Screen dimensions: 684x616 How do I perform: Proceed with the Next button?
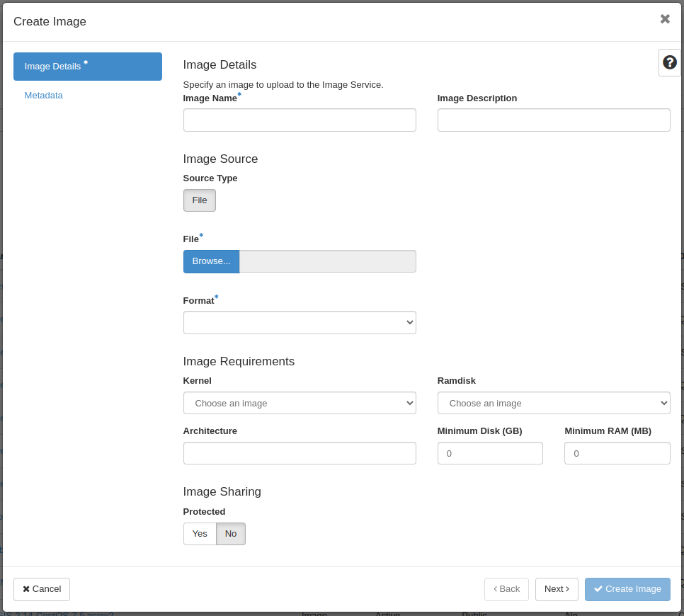[x=557, y=589]
